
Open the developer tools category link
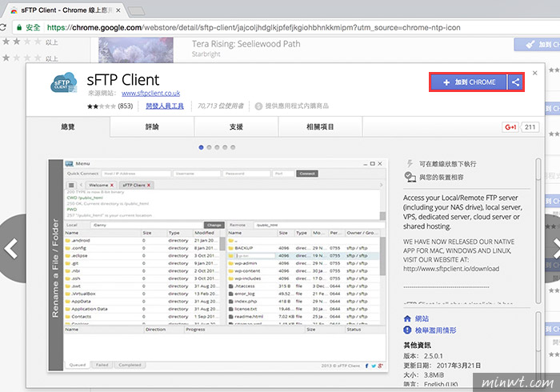(165, 106)
